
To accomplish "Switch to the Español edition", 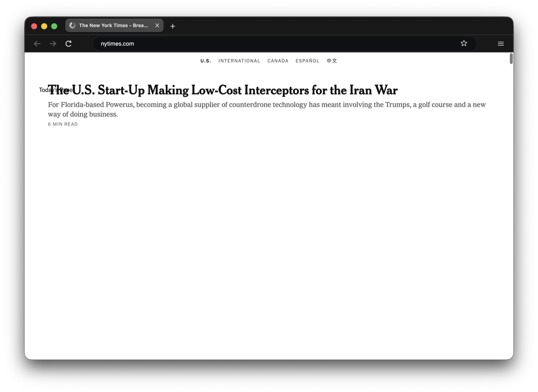I will [x=307, y=61].
